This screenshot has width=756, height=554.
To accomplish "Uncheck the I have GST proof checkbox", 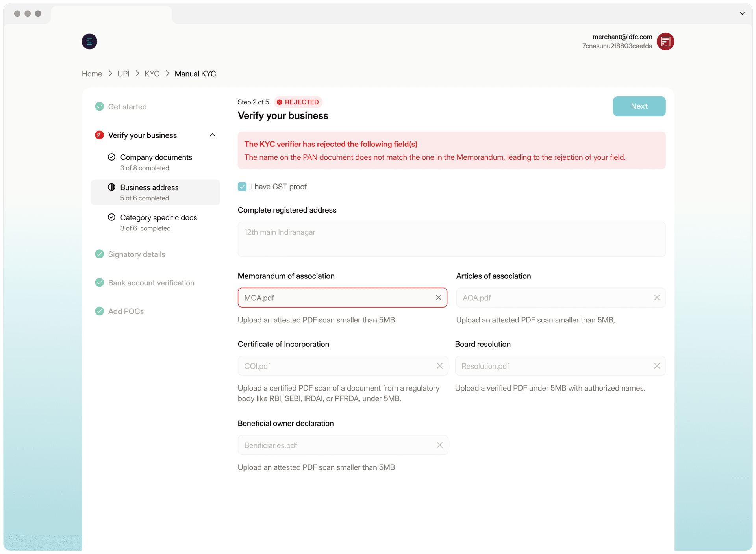I will click(242, 187).
